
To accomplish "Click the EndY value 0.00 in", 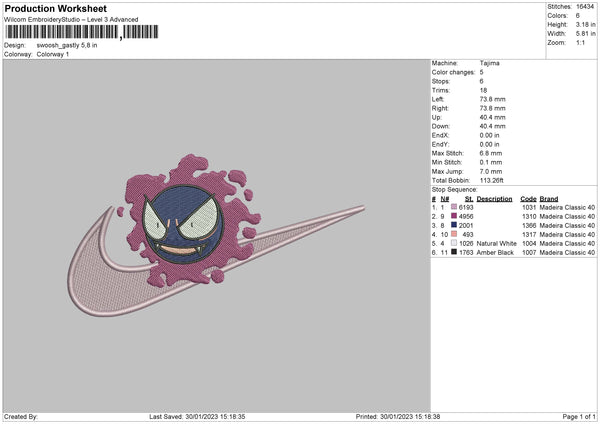I will [x=489, y=144].
